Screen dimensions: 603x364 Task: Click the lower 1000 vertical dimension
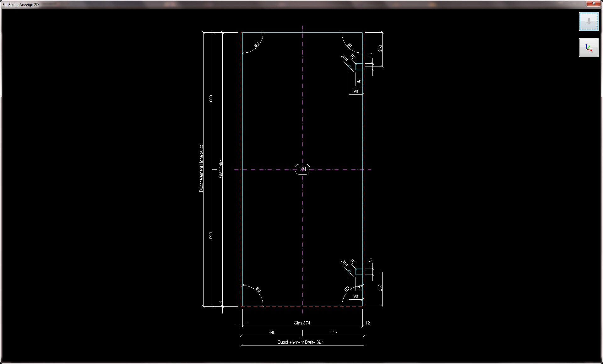coord(211,236)
